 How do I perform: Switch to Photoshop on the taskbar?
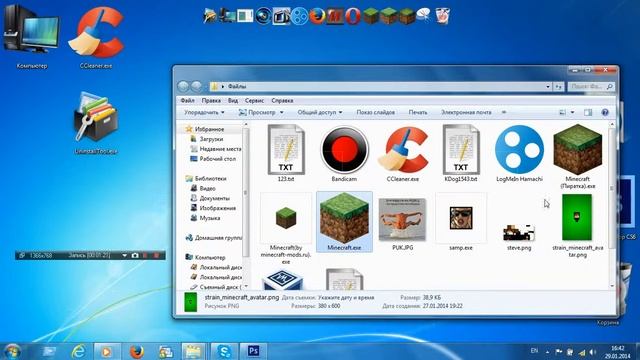click(x=253, y=351)
